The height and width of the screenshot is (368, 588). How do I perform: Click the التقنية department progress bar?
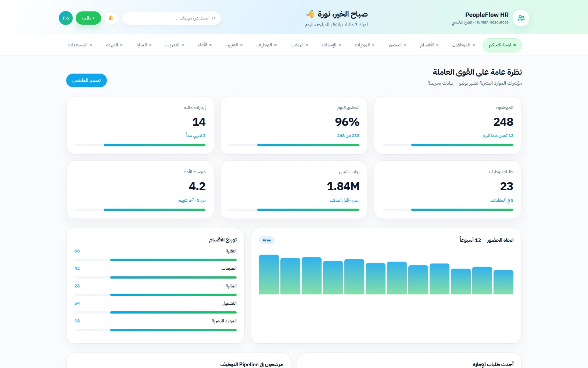pyautogui.click(x=155, y=260)
